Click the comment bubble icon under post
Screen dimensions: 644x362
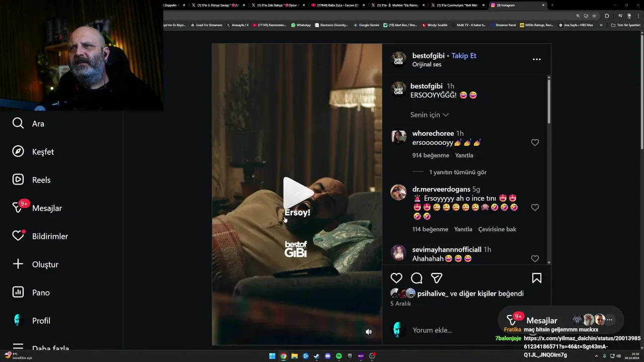(417, 278)
